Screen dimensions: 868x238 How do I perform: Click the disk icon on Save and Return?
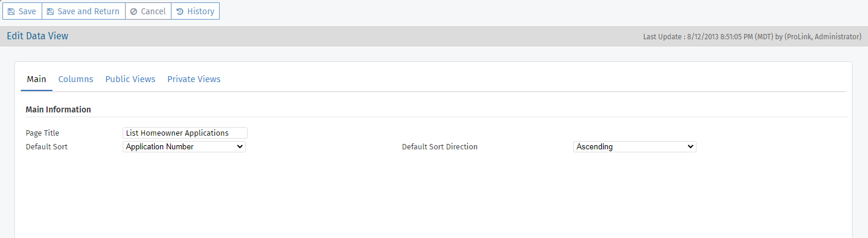click(50, 11)
